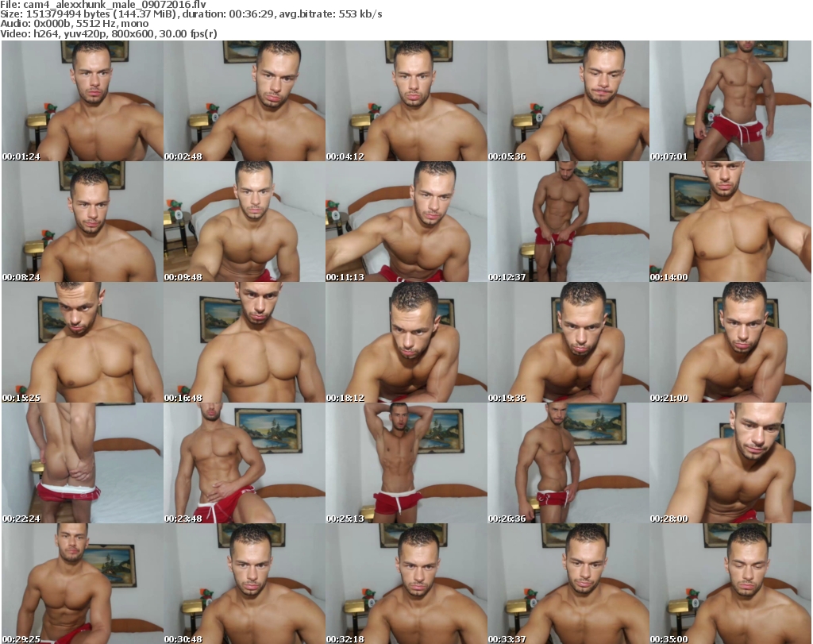Open the frame marked 00:09:48
The image size is (813, 644).
click(x=245, y=222)
